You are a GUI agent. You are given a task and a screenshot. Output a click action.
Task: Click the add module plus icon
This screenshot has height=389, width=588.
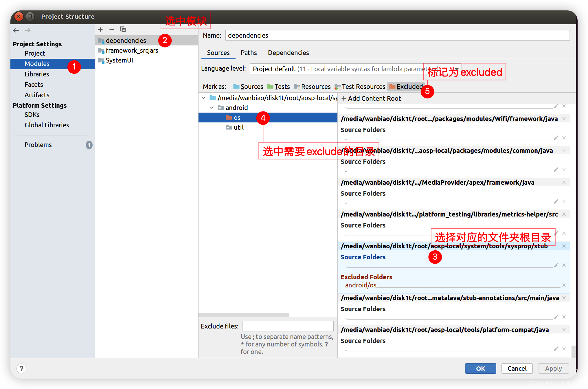(100, 30)
